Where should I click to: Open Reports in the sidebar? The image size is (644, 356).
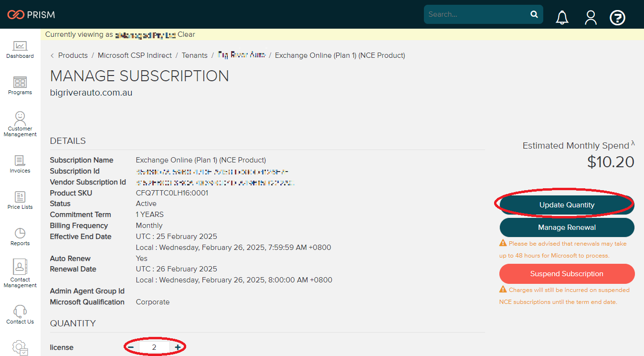(20, 237)
